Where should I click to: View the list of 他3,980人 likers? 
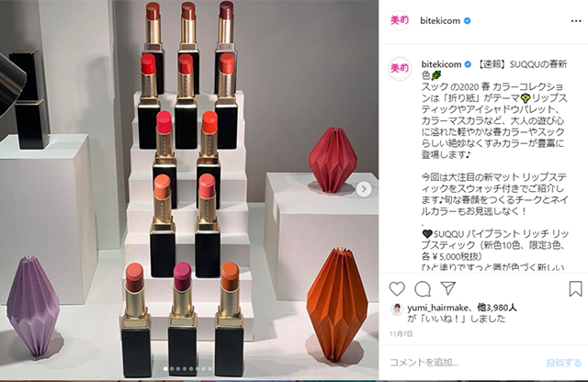[x=497, y=308]
